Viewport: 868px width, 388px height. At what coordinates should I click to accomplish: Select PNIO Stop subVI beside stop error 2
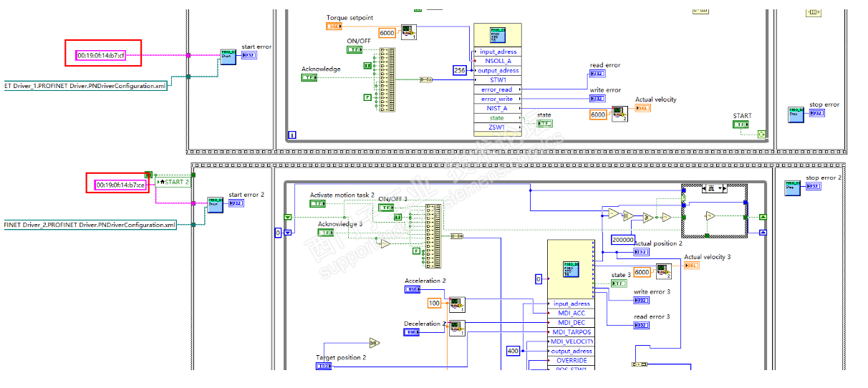point(792,188)
